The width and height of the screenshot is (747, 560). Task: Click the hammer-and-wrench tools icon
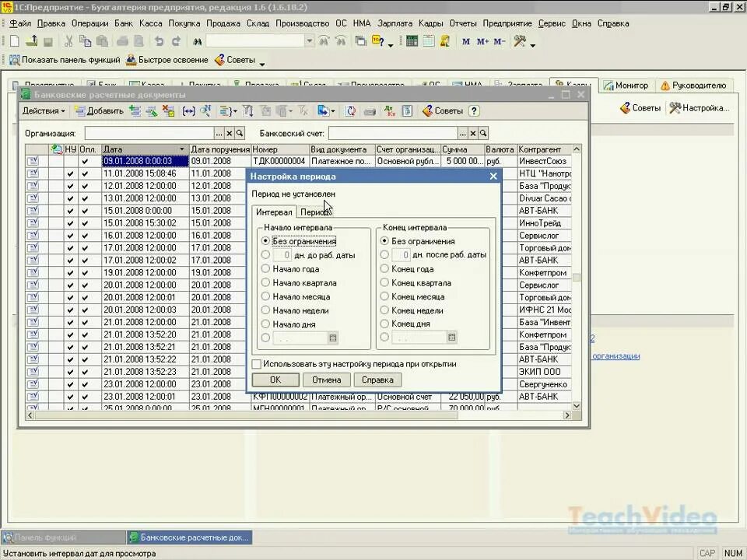[520, 41]
